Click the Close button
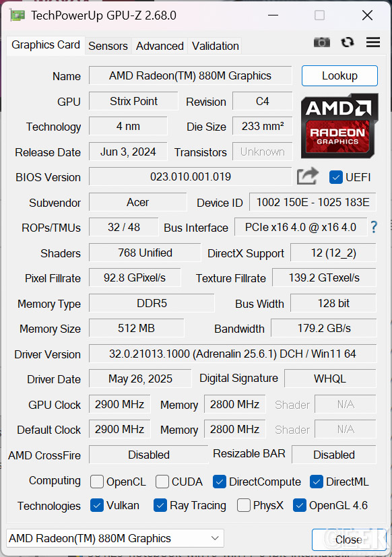The image size is (392, 557). click(349, 539)
